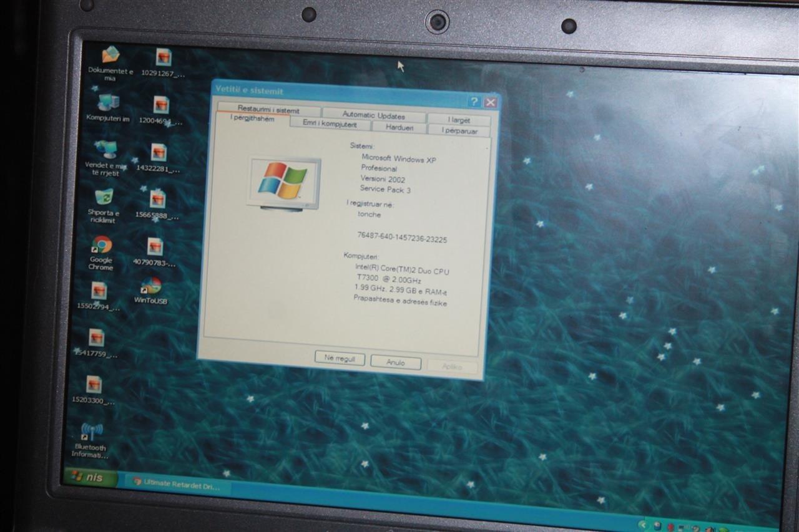Click the Në rregull button
Image resolution: width=799 pixels, height=532 pixels.
[x=340, y=359]
